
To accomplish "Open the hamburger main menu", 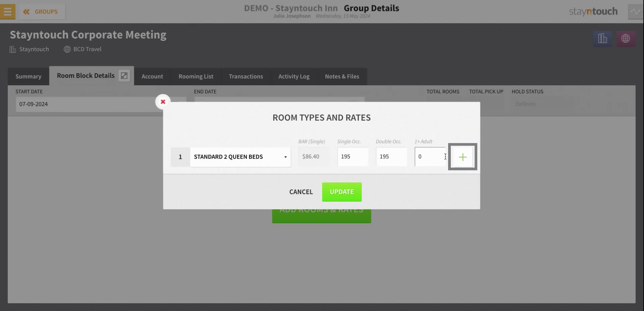I will pyautogui.click(x=7, y=11).
